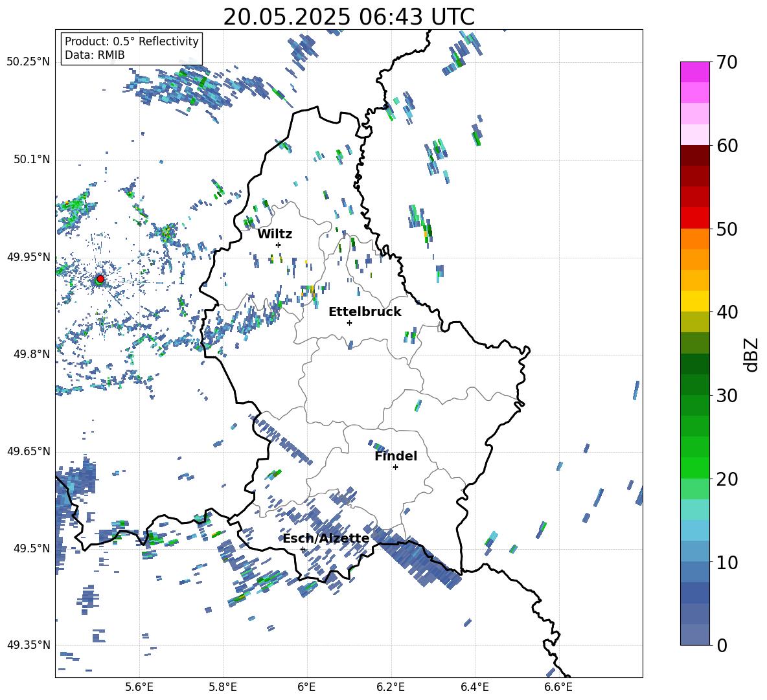This screenshot has width=767, height=700.
Task: Pick the bottom slate-blue 0 dBZ swatch
Action: pos(694,635)
